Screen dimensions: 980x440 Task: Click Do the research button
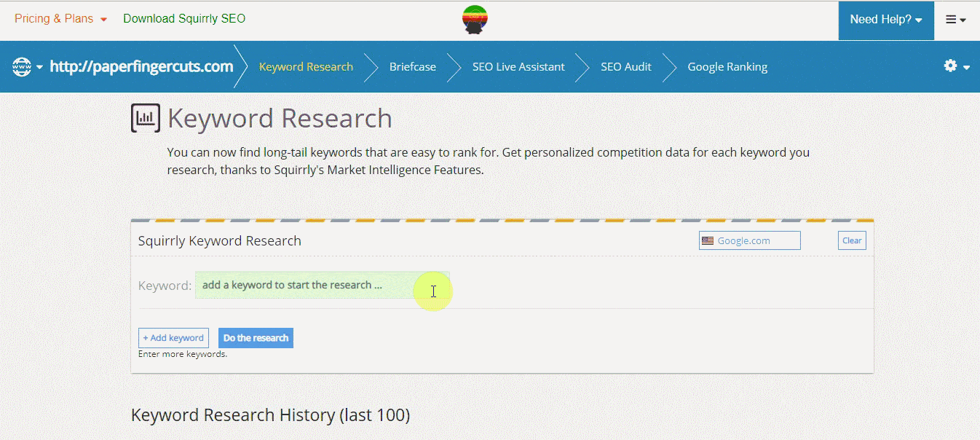click(256, 338)
